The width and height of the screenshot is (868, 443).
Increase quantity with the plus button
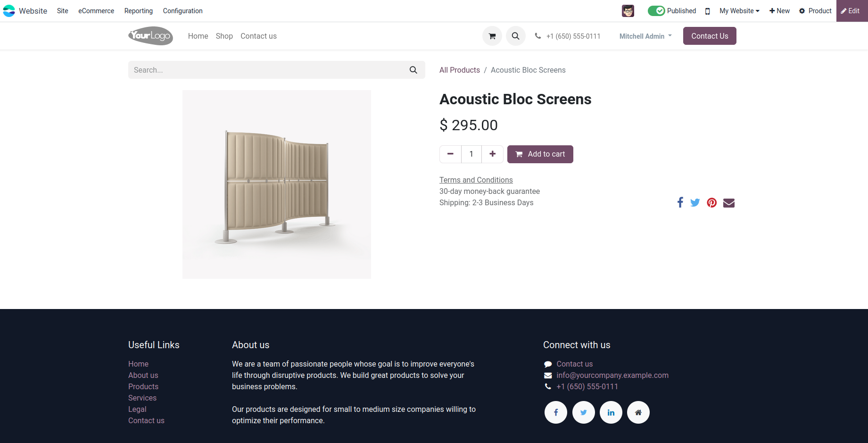coord(492,154)
